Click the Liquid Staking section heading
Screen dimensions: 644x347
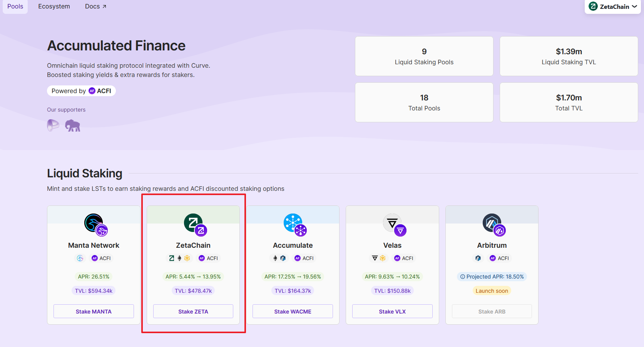point(85,173)
